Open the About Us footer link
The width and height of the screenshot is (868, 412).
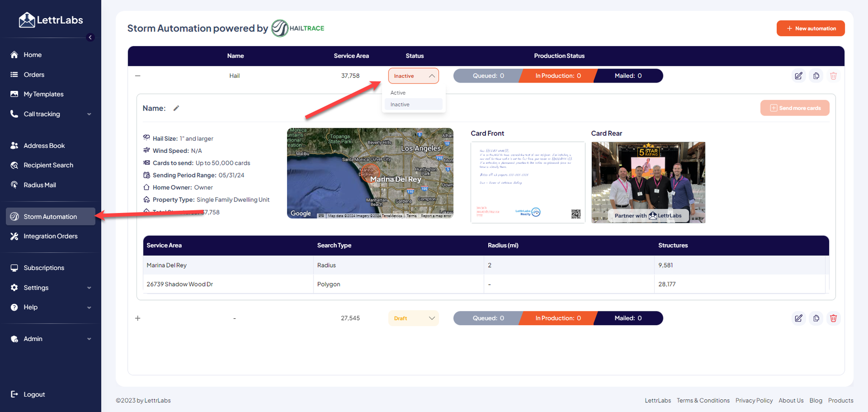[791, 400]
